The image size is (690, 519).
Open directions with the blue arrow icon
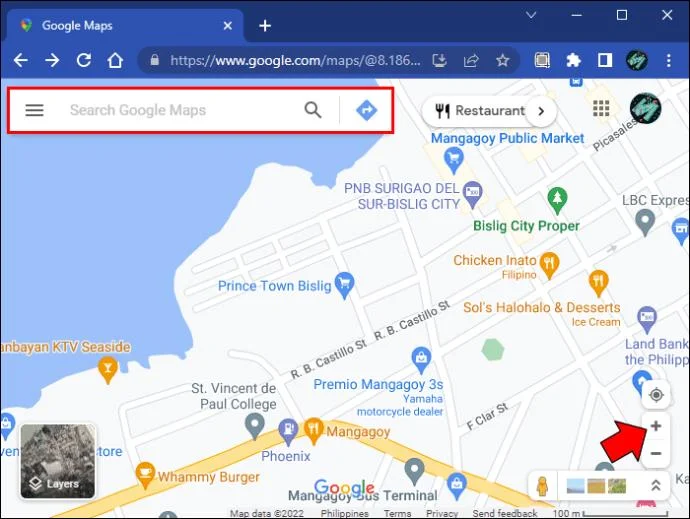coord(366,110)
